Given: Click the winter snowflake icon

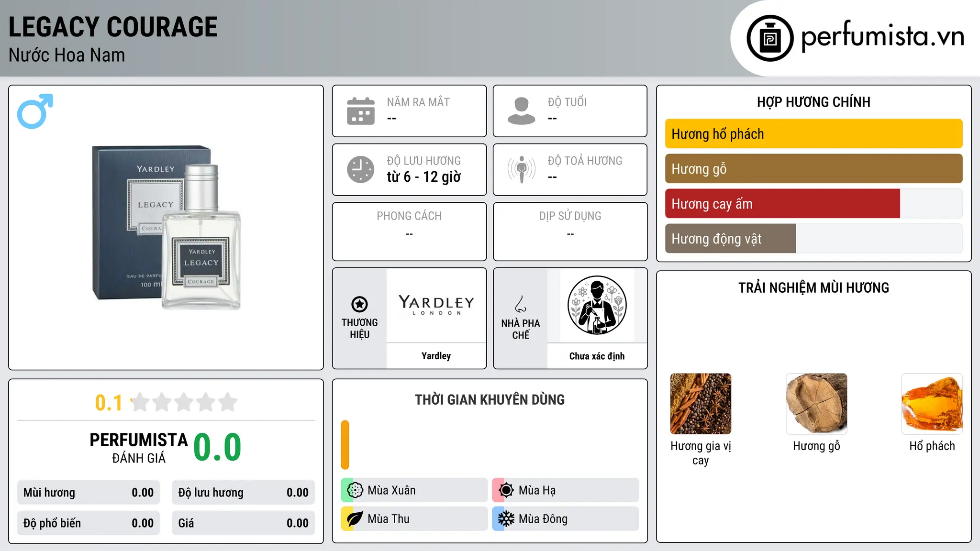Looking at the screenshot, I should (506, 518).
